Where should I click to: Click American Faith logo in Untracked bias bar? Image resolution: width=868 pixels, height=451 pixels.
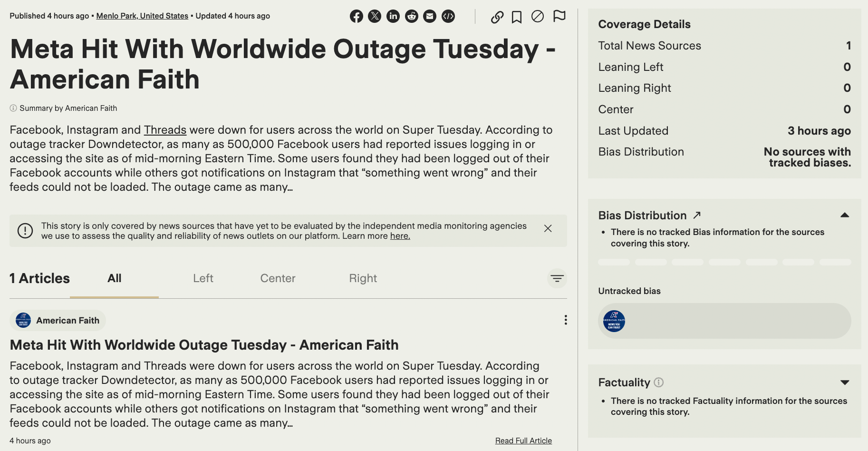click(x=614, y=321)
